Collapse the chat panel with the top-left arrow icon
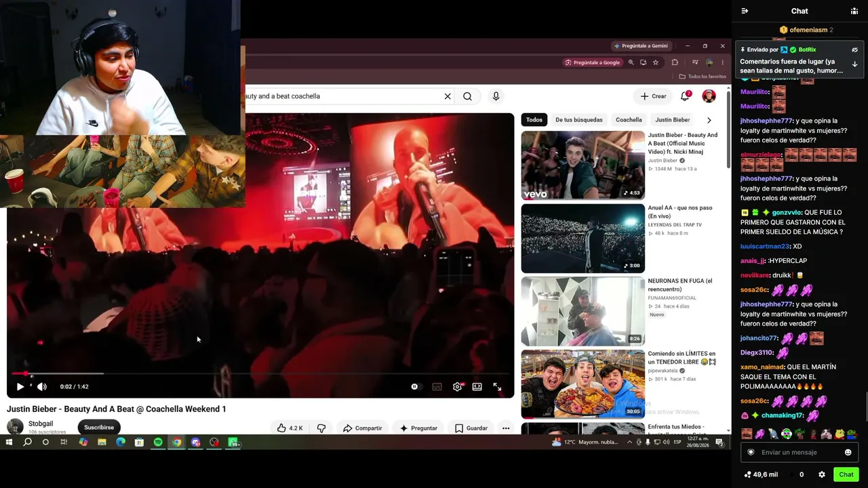Screen dimensions: 868x488 745,11
